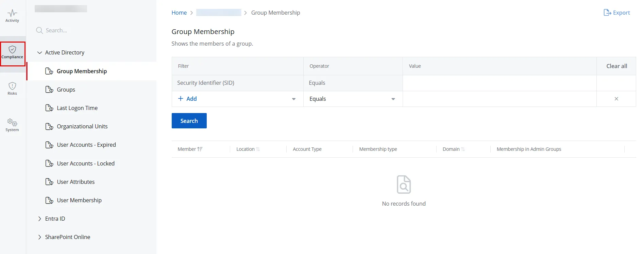Click the Last Logon Time report icon

(49, 108)
